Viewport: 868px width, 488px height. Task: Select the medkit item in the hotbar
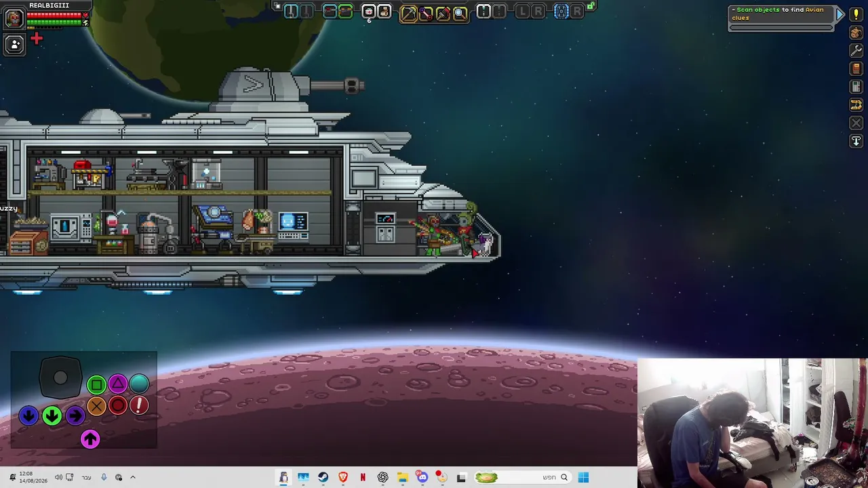pos(368,11)
